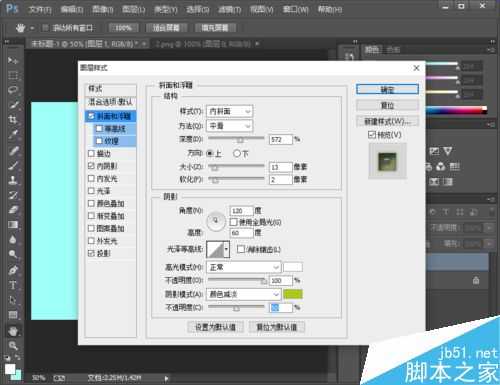Click the foreground color swatch in toolbox
Screen dimensions: 500x385
coord(10,369)
